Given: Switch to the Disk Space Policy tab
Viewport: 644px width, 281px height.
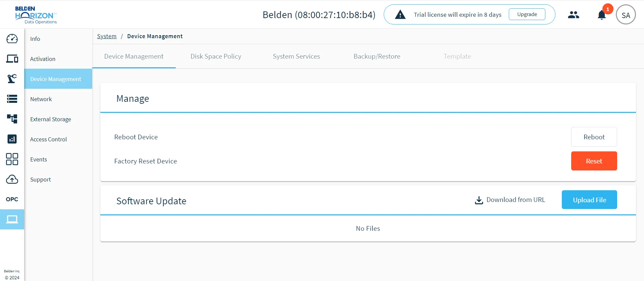Looking at the screenshot, I should tap(216, 56).
